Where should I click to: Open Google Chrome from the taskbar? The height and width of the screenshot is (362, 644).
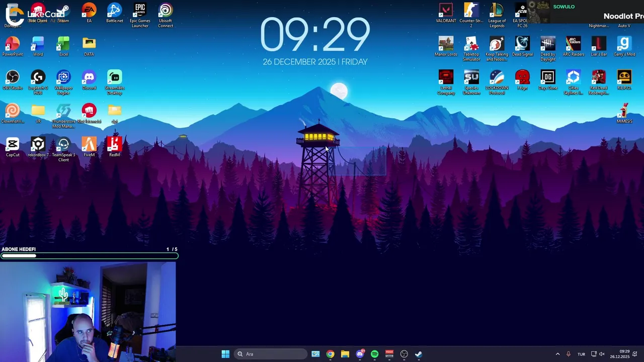[330, 354]
